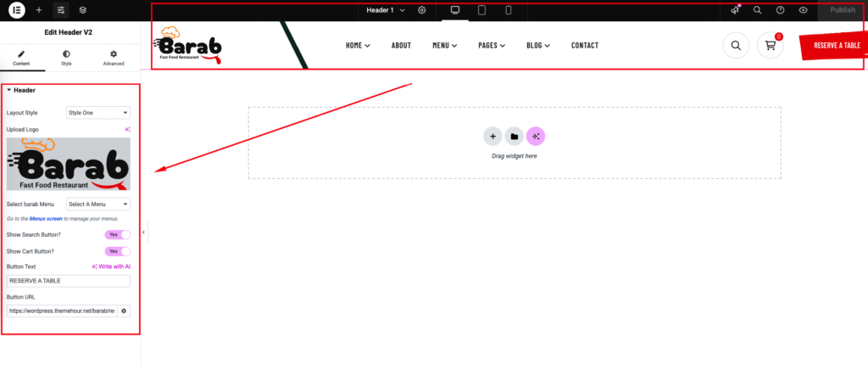Click the header search circle icon
This screenshot has width=868, height=370.
[736, 46]
